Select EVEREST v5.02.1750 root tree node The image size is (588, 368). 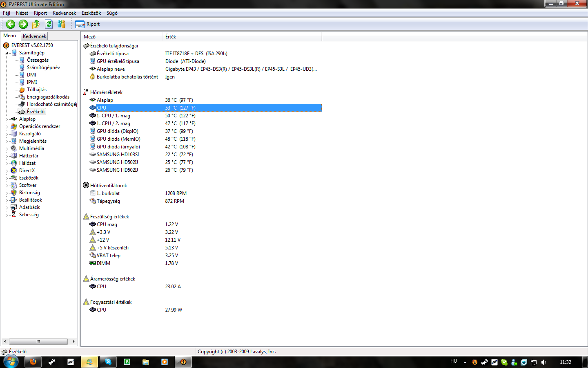tap(32, 45)
